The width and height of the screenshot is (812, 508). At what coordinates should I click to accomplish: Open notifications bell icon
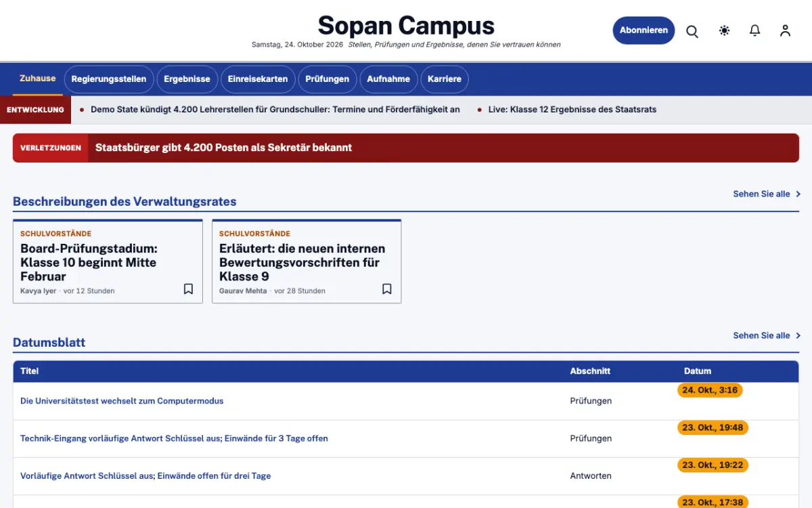tap(755, 30)
